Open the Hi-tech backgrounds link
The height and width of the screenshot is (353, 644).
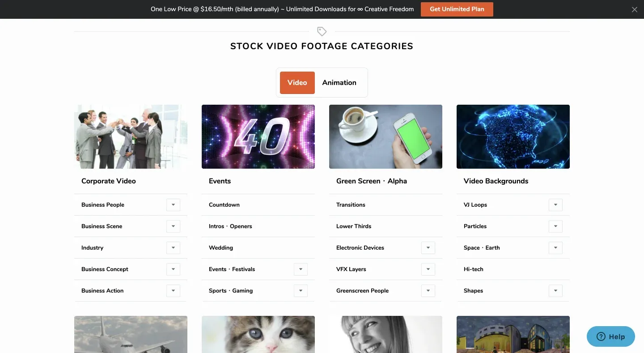[474, 269]
